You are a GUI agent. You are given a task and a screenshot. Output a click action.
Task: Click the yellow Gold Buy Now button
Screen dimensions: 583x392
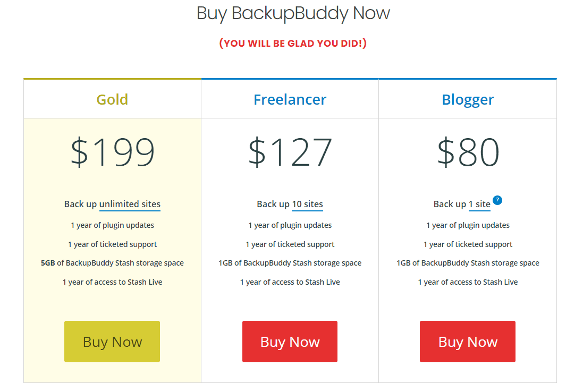pos(112,342)
